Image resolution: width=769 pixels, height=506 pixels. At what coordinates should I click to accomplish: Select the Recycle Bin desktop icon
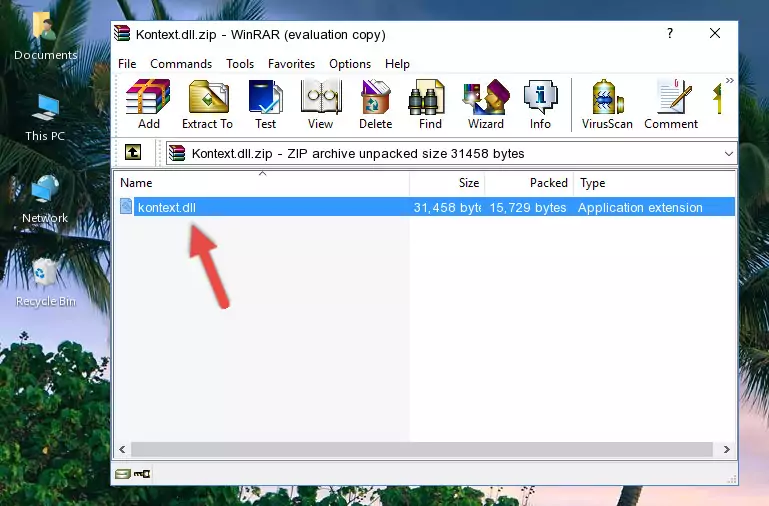tap(45, 282)
